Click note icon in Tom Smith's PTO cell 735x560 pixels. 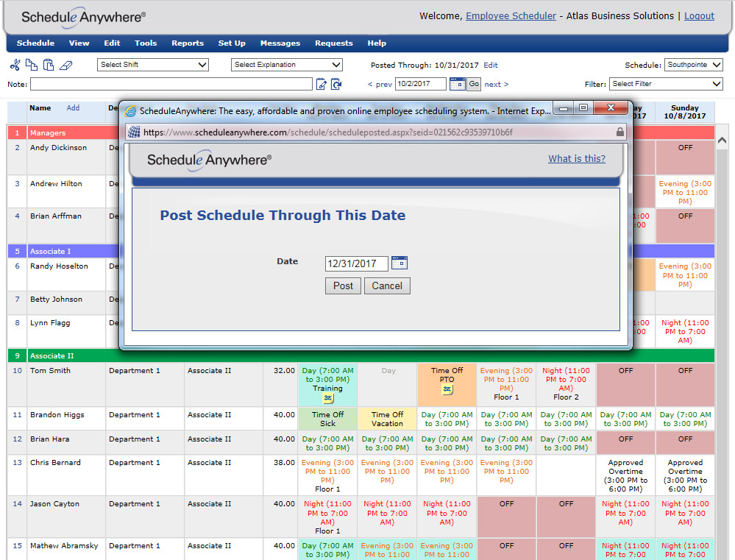[x=447, y=389]
